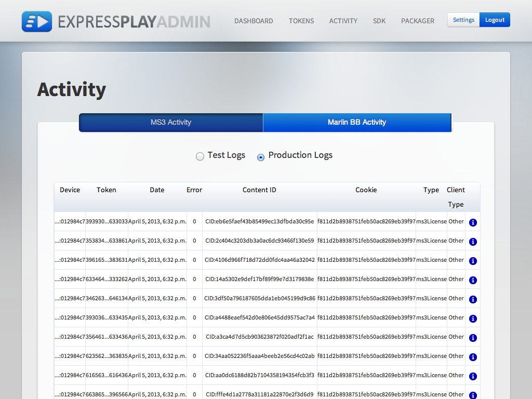Open the Dashboard page
532x399 pixels.
tap(254, 21)
